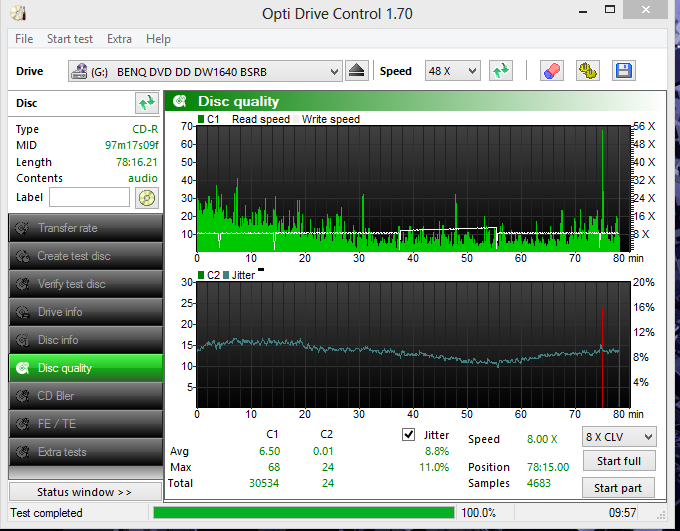
Task: Click the Position value 78:15.00
Action: (x=548, y=467)
